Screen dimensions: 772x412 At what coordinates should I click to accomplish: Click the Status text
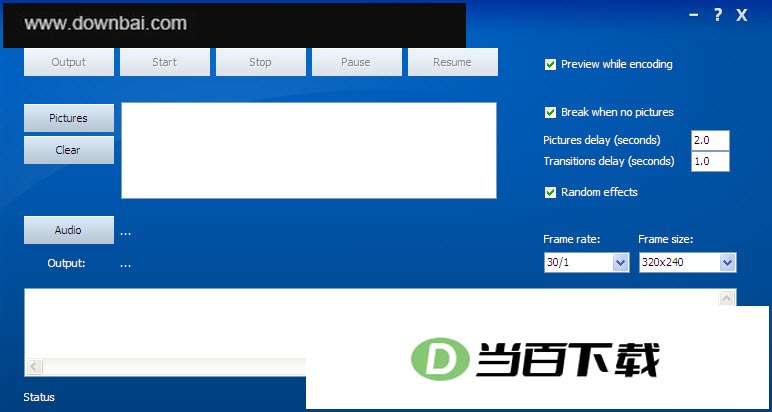(39, 397)
